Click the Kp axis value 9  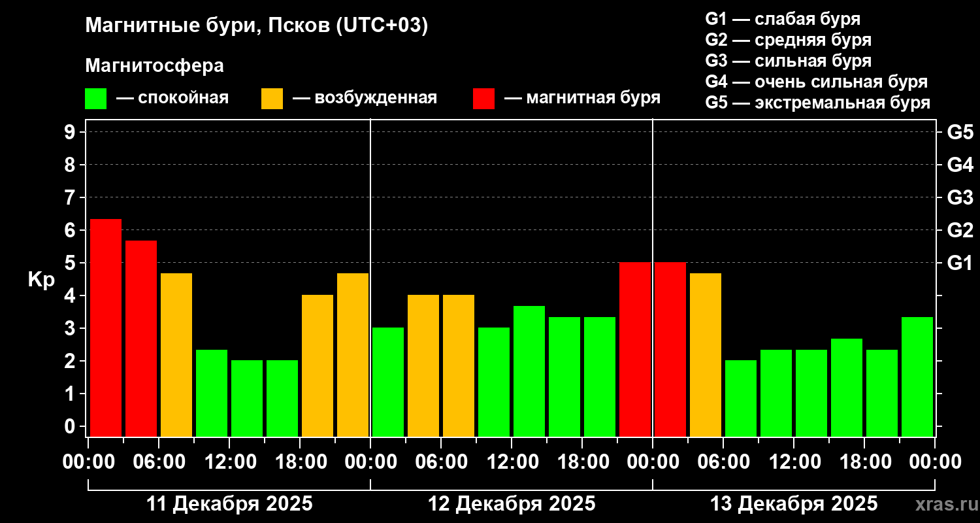(x=71, y=132)
